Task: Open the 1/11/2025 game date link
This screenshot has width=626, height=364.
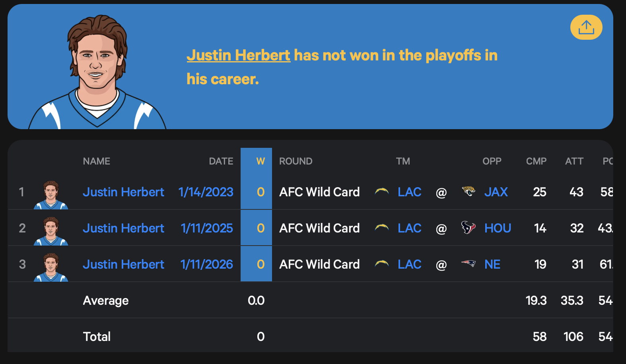Action: coord(207,228)
